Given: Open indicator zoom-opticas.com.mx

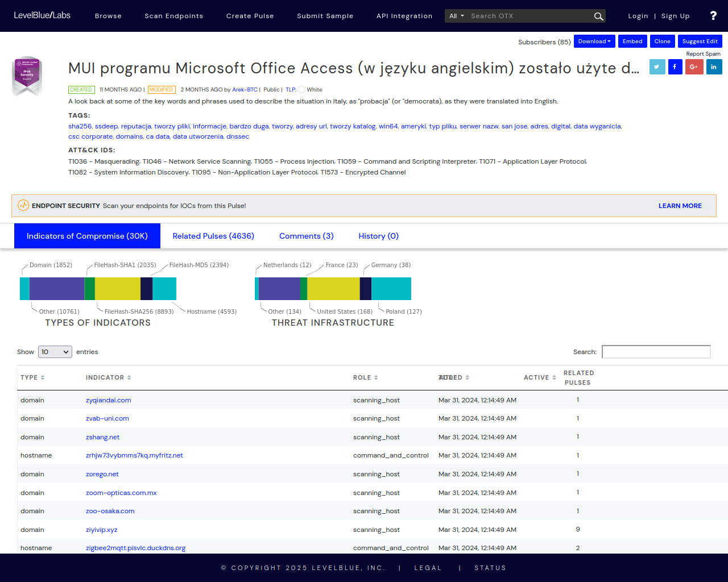Looking at the screenshot, I should pyautogui.click(x=121, y=493).
